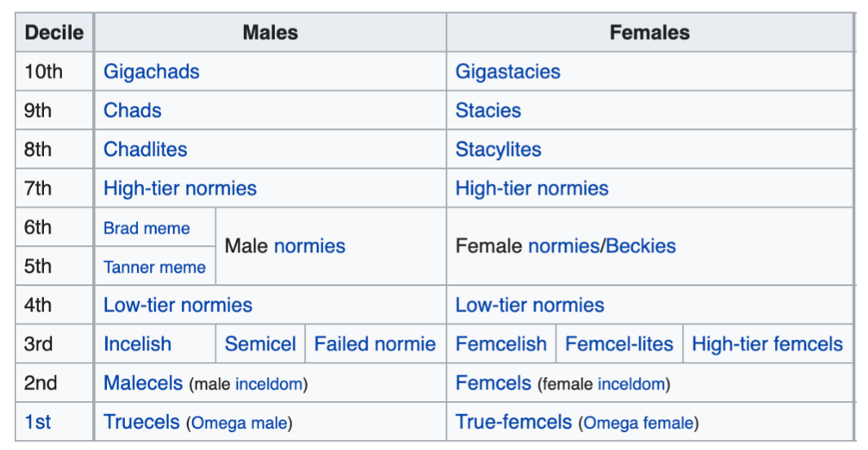Image resolution: width=868 pixels, height=450 pixels.
Task: Click the Tanner meme link
Action: tap(154, 267)
